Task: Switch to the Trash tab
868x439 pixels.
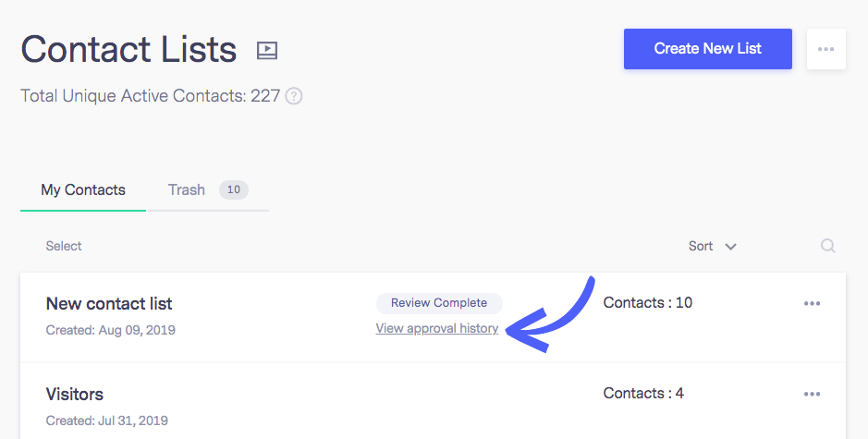Action: coord(187,189)
